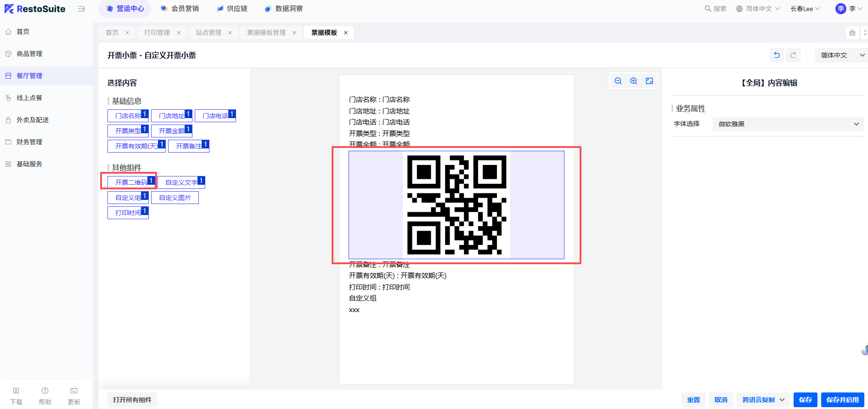The height and width of the screenshot is (409, 868).
Task: Click the redo arrow icon
Action: point(793,55)
